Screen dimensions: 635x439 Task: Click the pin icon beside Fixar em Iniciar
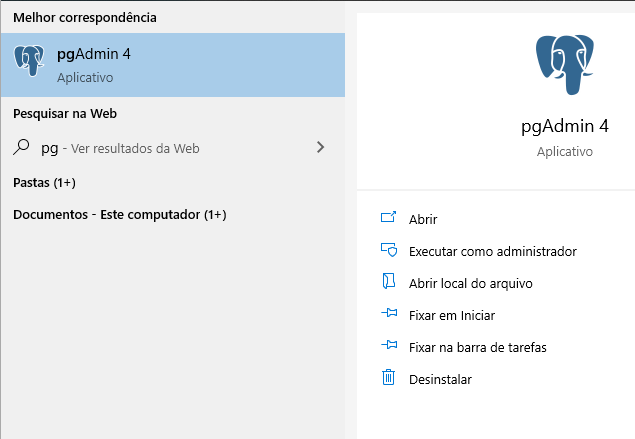[x=389, y=315]
